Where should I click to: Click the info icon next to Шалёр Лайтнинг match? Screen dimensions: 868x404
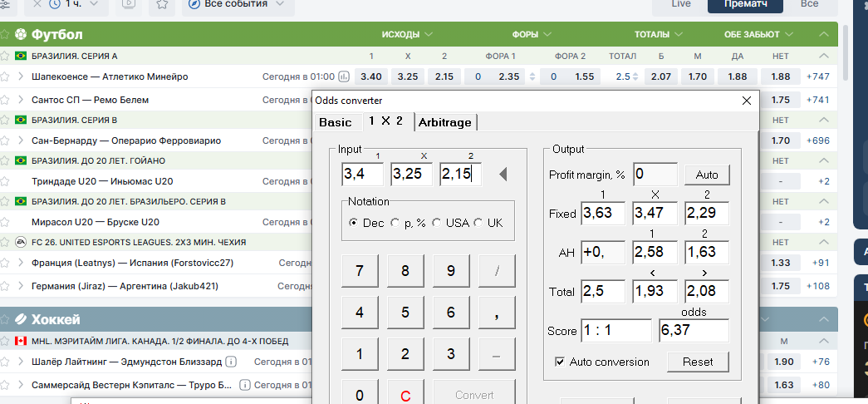pos(231,362)
